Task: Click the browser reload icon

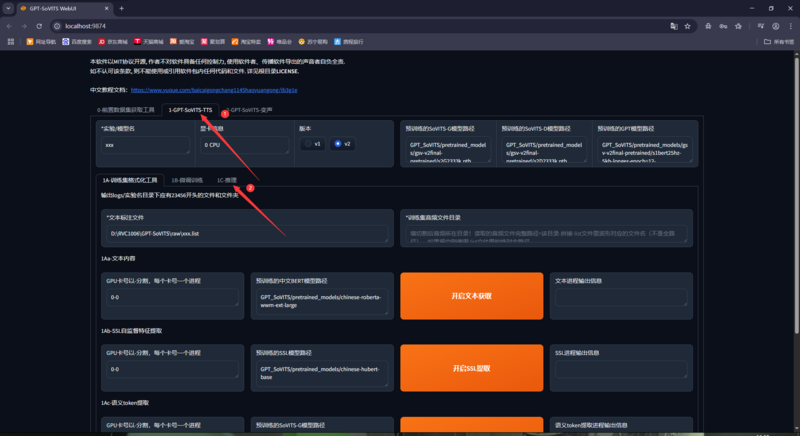Action: click(40, 26)
